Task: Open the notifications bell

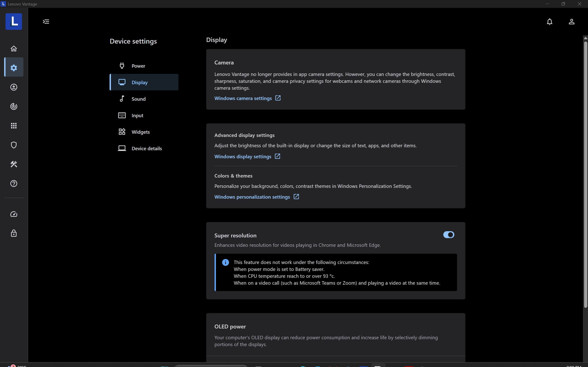Action: tap(549, 22)
